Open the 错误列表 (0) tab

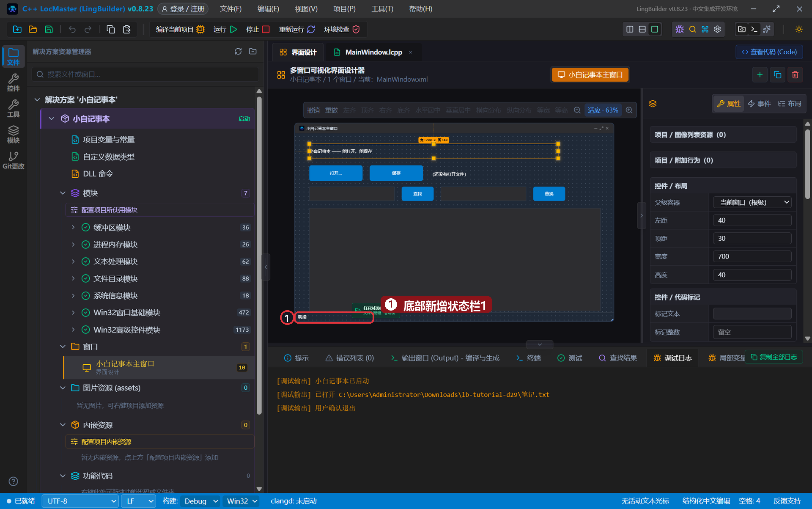(x=349, y=358)
